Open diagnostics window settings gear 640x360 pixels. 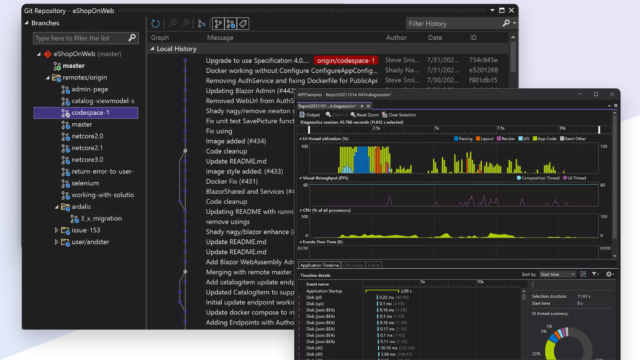point(616,106)
